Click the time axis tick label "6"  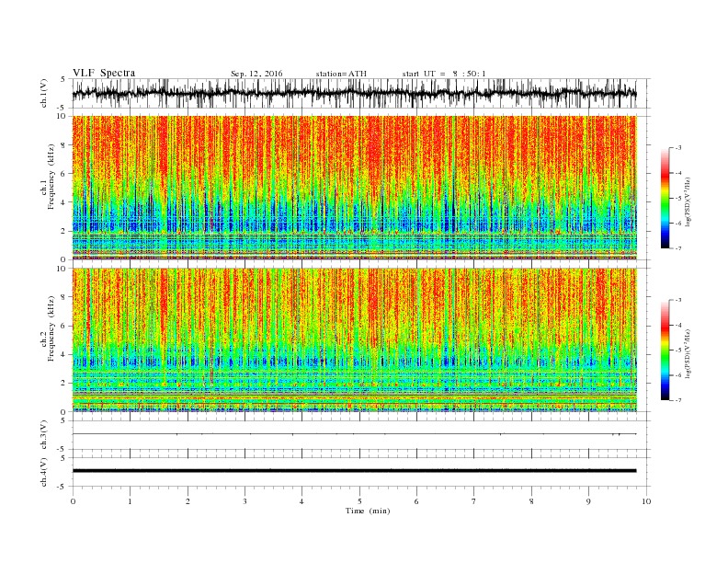coord(416,501)
